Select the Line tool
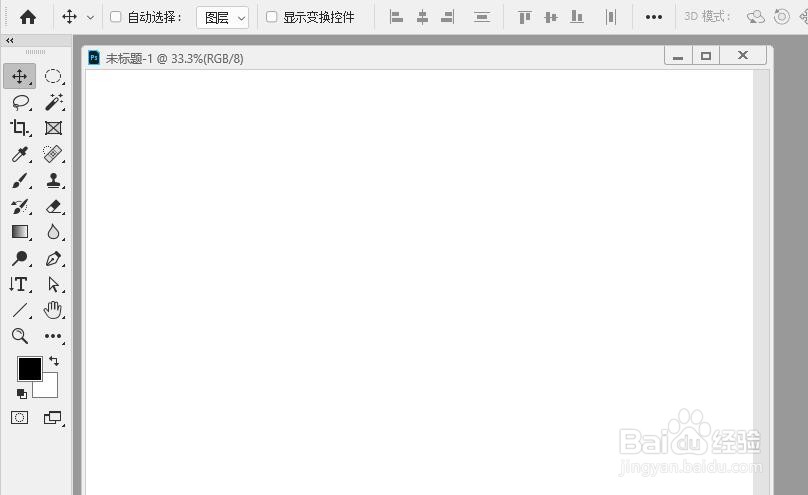The height and width of the screenshot is (495, 808). click(x=20, y=310)
